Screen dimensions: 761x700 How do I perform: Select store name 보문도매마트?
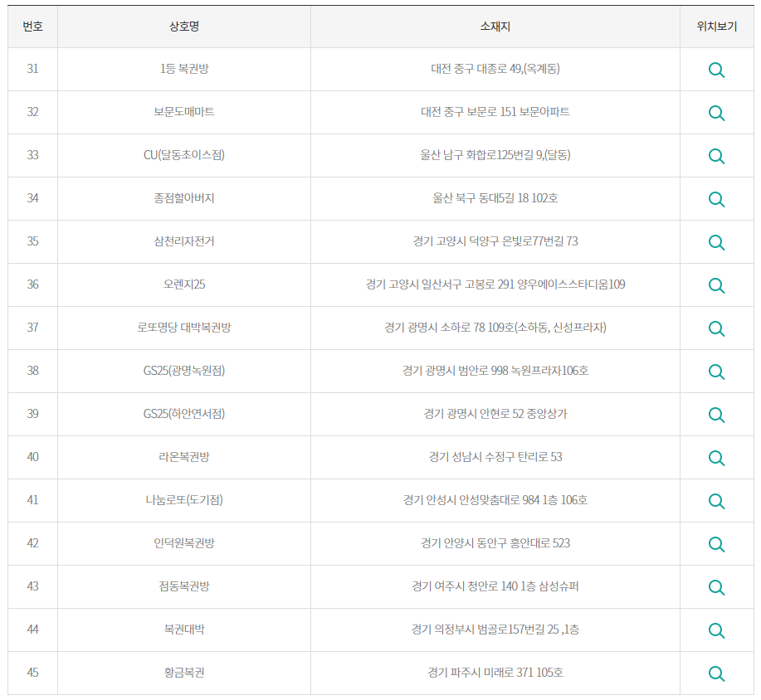tap(184, 112)
